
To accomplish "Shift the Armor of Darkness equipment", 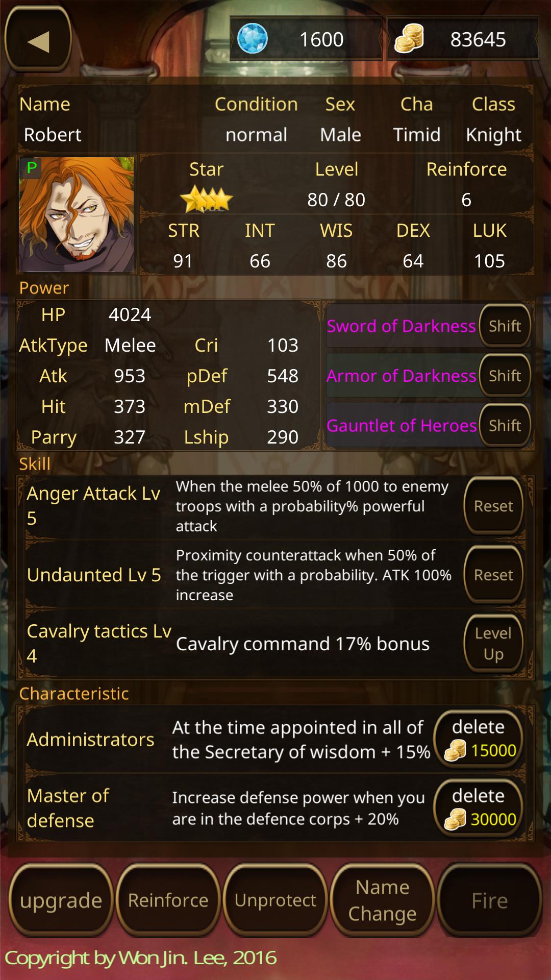I will tap(505, 376).
